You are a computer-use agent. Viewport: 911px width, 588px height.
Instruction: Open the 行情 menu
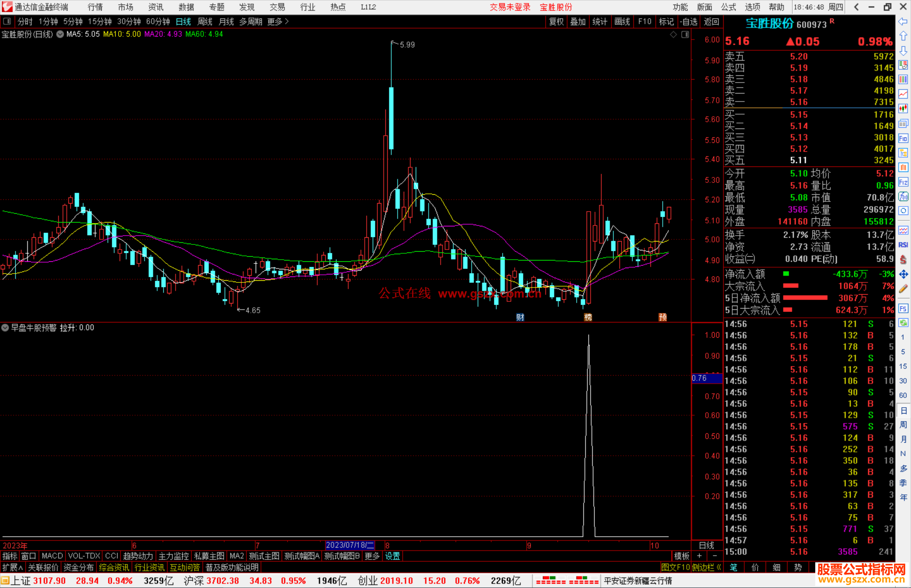pyautogui.click(x=95, y=7)
